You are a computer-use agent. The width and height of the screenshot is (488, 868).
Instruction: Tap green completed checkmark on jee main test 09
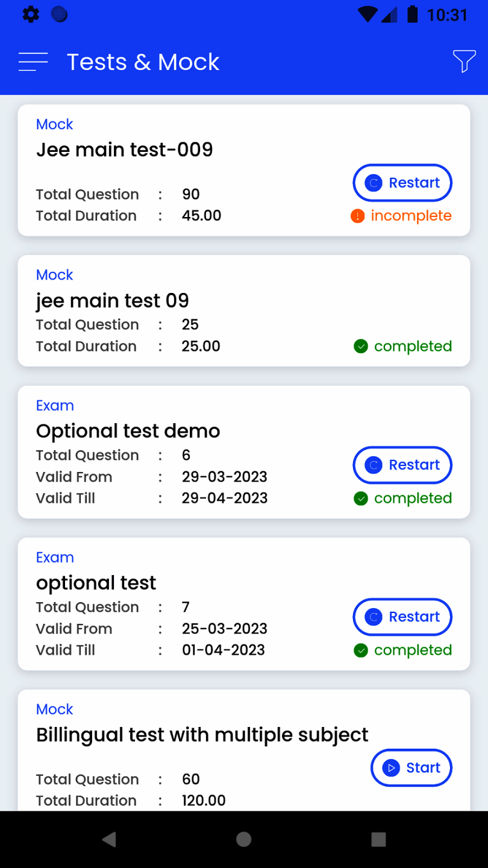[361, 347]
